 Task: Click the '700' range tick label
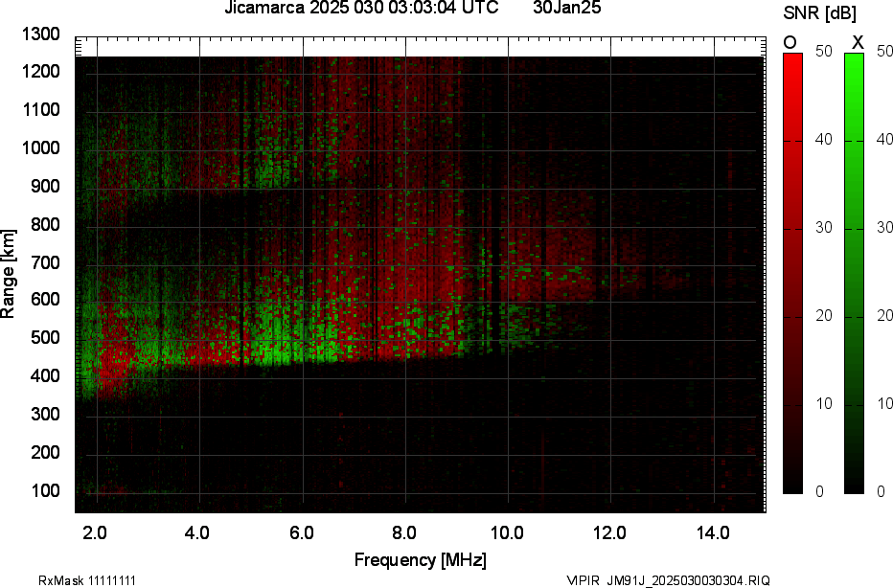[45, 263]
